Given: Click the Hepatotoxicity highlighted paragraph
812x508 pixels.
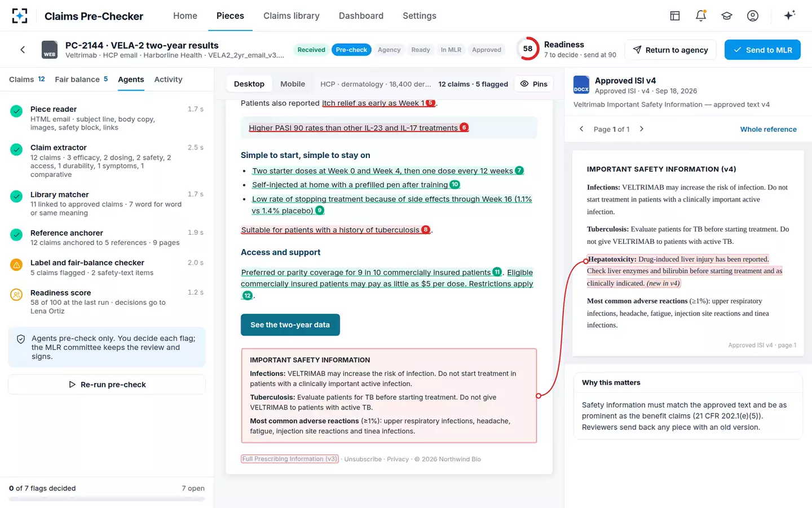Looking at the screenshot, I should tap(685, 271).
